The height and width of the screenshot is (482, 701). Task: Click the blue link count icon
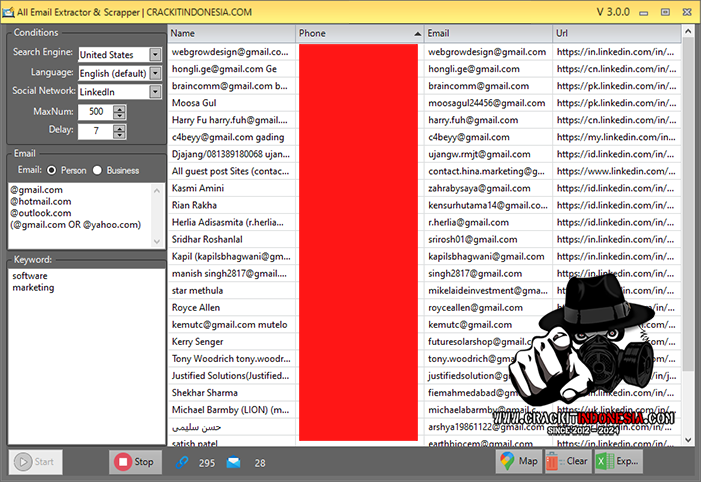181,462
